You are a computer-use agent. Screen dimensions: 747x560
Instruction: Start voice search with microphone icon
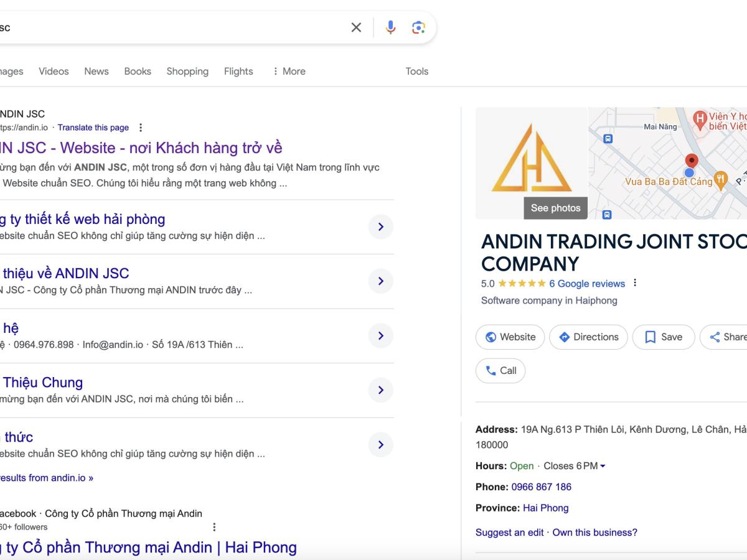click(x=390, y=27)
